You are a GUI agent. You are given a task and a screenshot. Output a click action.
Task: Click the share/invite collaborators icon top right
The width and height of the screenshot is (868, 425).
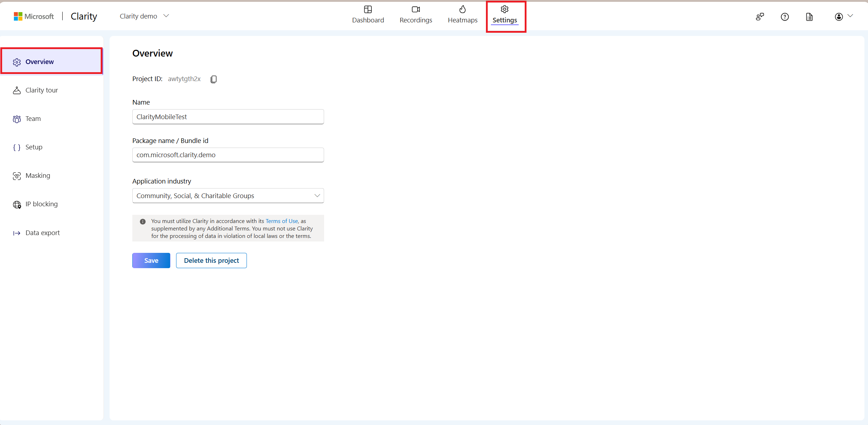coord(759,16)
